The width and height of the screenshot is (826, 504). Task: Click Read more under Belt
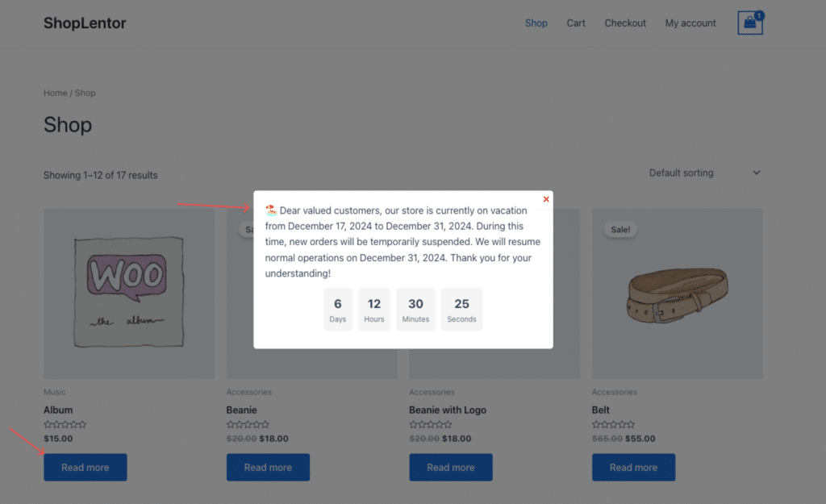pos(633,468)
